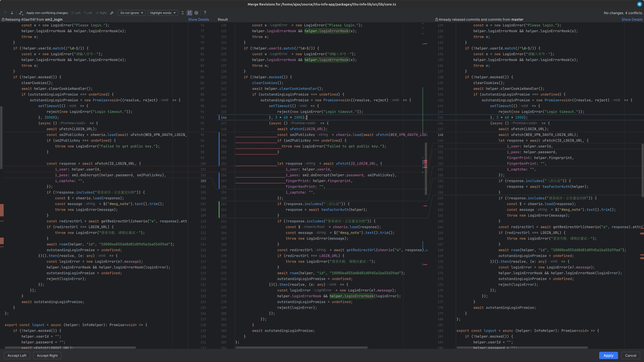Click 'export const logout' in right pane
This screenshot has height=362, width=644.
click(x=476, y=331)
